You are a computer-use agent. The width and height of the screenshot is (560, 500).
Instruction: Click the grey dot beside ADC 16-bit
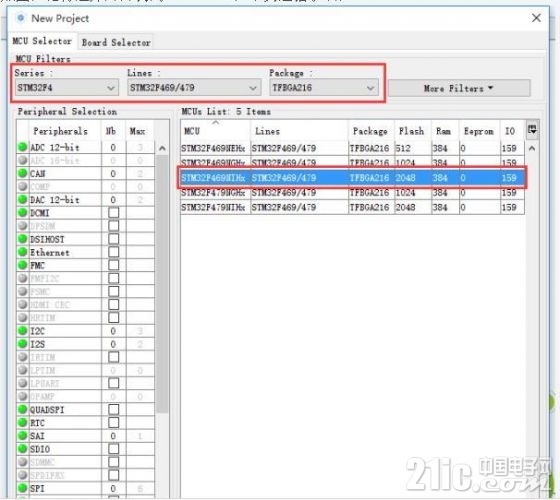tap(22, 160)
